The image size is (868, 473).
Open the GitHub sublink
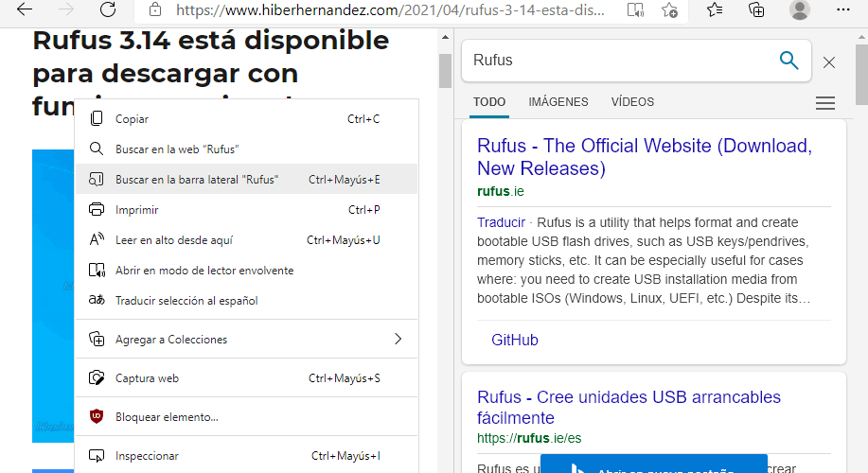pos(515,340)
